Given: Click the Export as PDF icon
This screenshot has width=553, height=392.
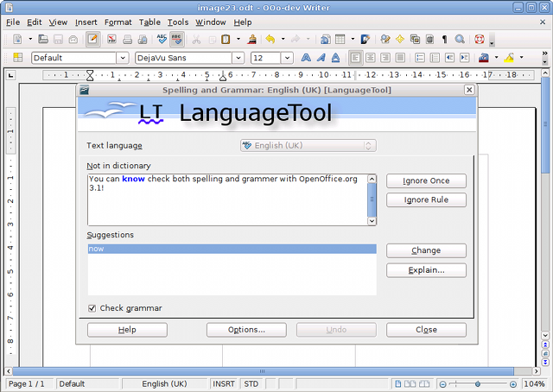Looking at the screenshot, I should point(111,40).
